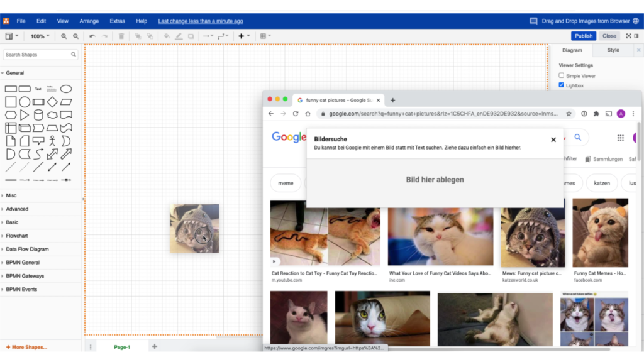Open the table insert dropdown
This screenshot has width=644, height=362.
pyautogui.click(x=265, y=36)
